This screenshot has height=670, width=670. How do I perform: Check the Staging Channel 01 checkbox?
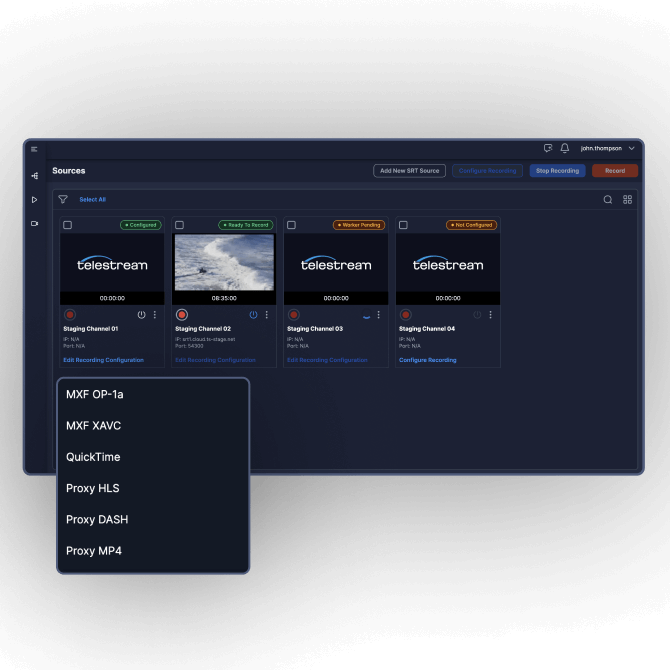pos(68,225)
